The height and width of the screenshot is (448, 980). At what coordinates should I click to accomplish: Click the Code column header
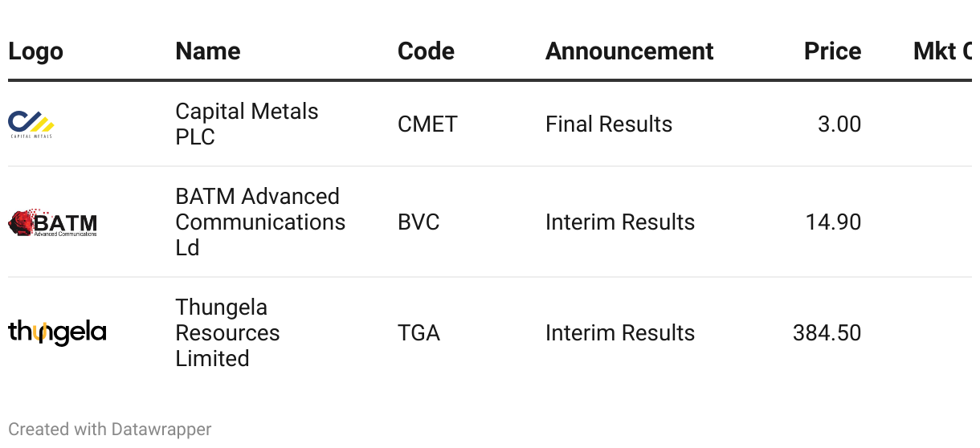click(426, 51)
